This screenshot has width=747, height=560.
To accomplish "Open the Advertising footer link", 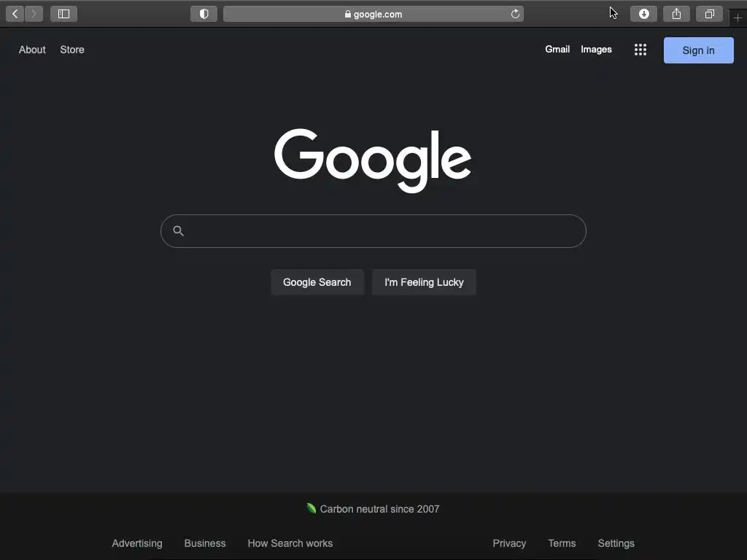I will click(137, 543).
